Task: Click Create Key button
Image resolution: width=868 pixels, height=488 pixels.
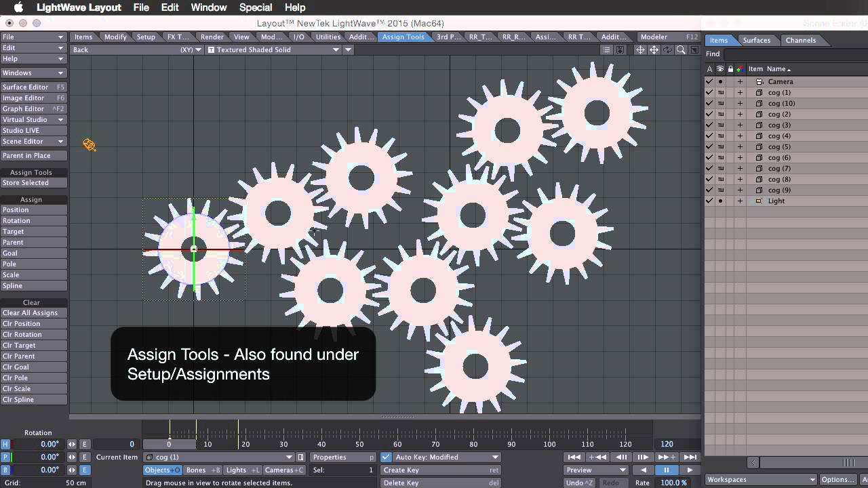Action: click(x=441, y=470)
